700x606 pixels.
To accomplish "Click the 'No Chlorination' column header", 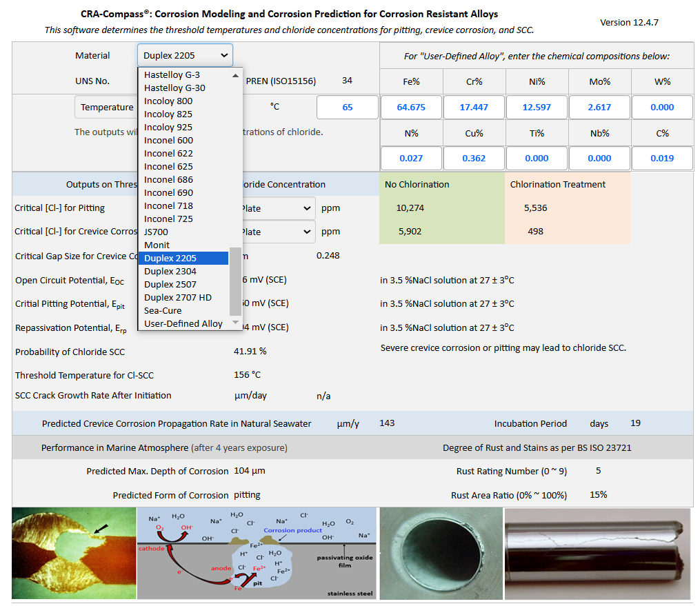I will pos(417,184).
